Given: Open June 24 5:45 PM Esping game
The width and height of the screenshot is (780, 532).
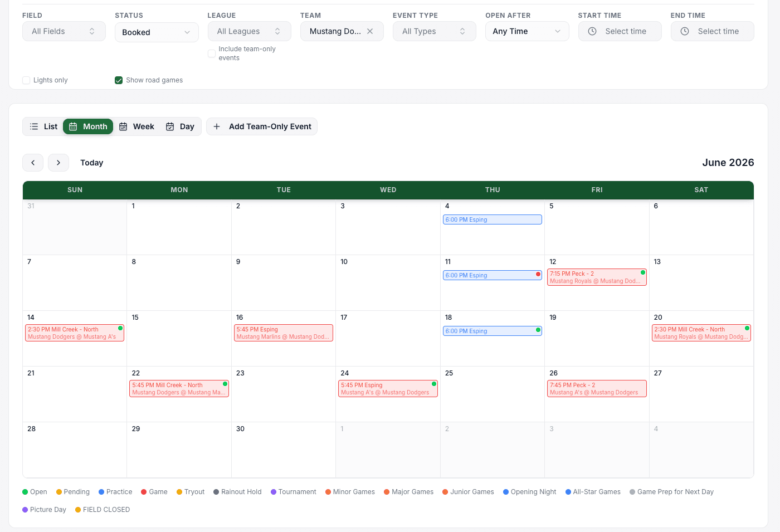Looking at the screenshot, I should 388,388.
